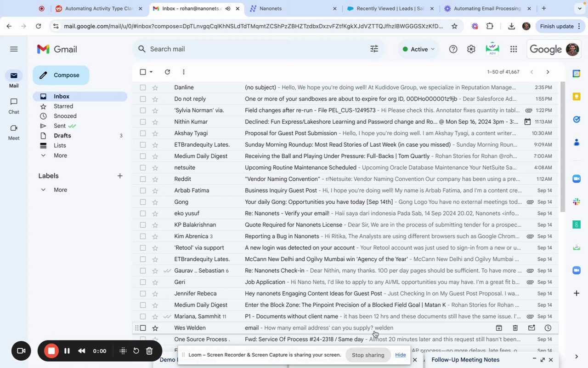Open the More options three-dot menu above inbox
Screen dimensions: 588x368
click(183, 72)
